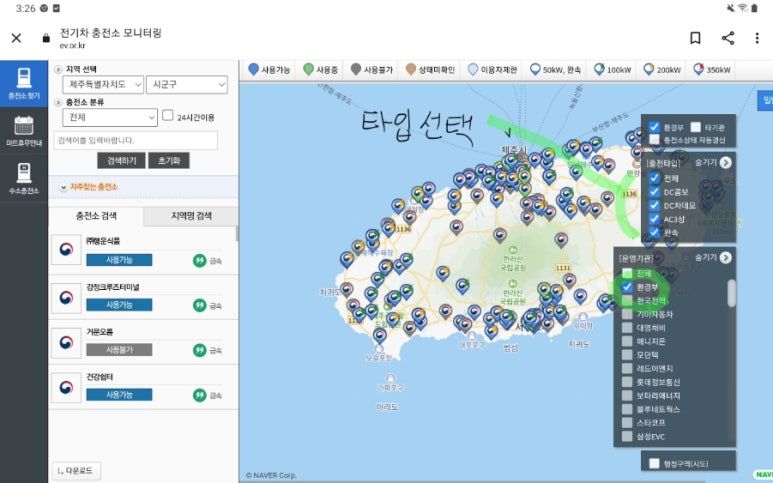Viewport: 773px width, 483px height.
Task: Click the 사용중 green legend pin
Action: pos(308,69)
